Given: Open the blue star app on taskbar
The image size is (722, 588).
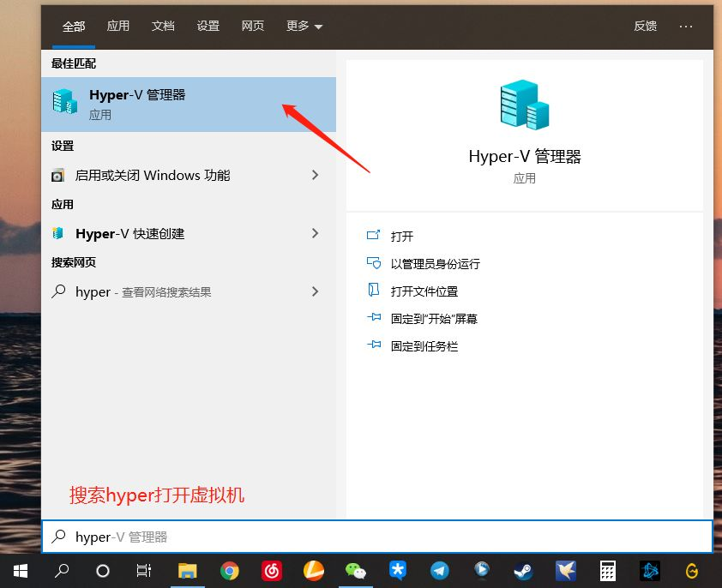Looking at the screenshot, I should pos(397,571).
